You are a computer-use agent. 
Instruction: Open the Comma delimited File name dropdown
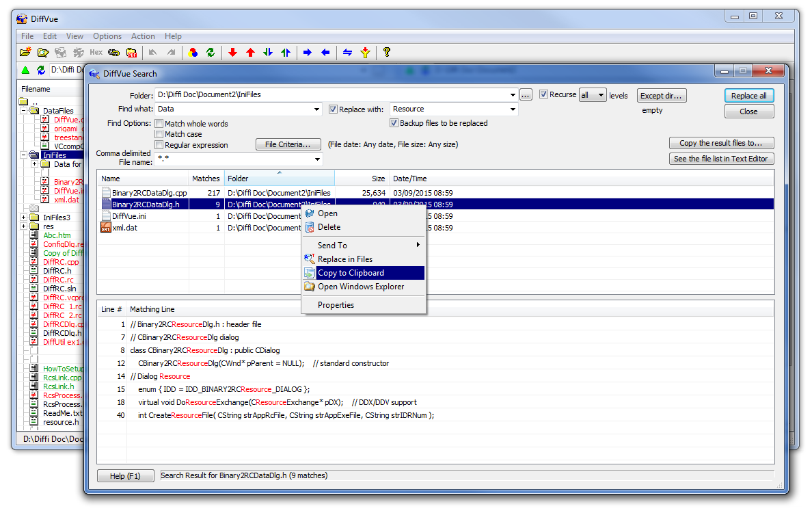coord(317,159)
